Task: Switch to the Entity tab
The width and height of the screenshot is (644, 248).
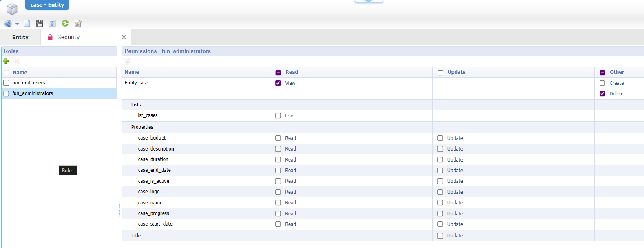Action: coord(20,37)
